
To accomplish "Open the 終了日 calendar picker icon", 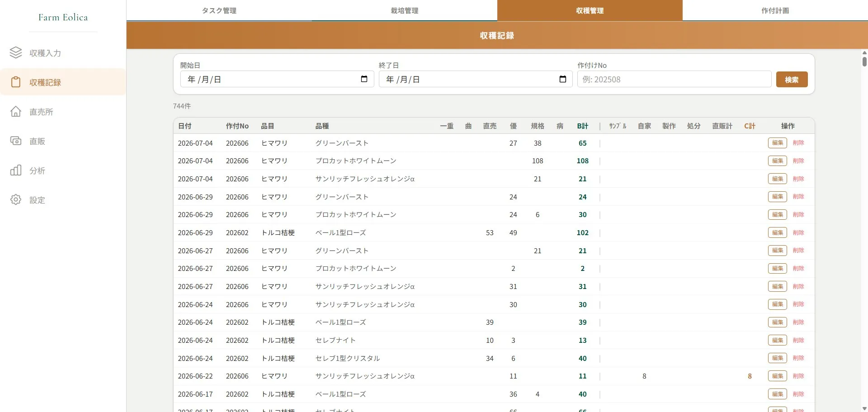I will pos(563,79).
